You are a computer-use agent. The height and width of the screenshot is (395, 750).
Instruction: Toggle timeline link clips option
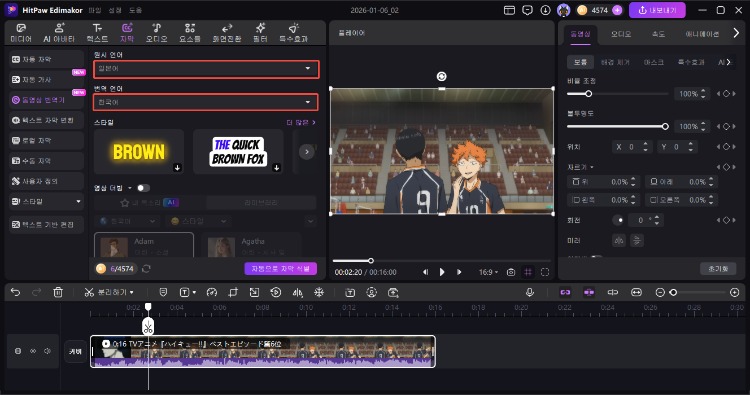click(x=565, y=292)
